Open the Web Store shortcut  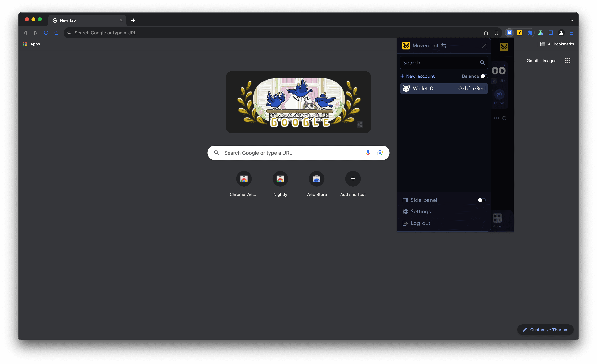click(x=317, y=184)
